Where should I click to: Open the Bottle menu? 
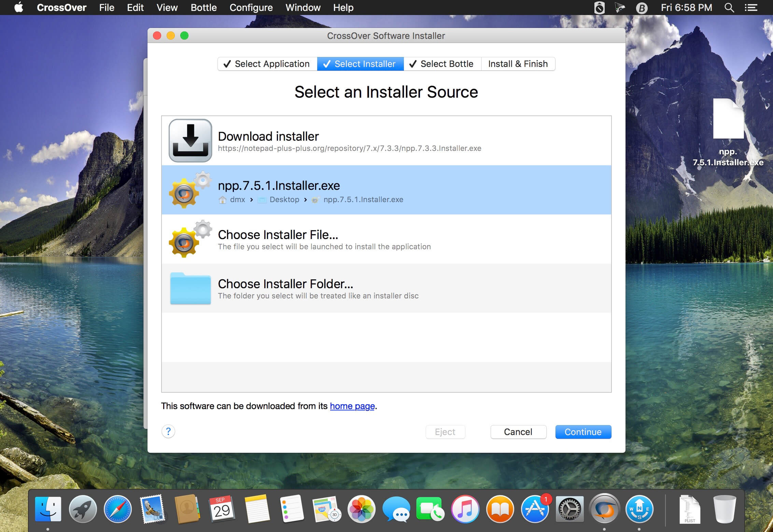(x=203, y=8)
